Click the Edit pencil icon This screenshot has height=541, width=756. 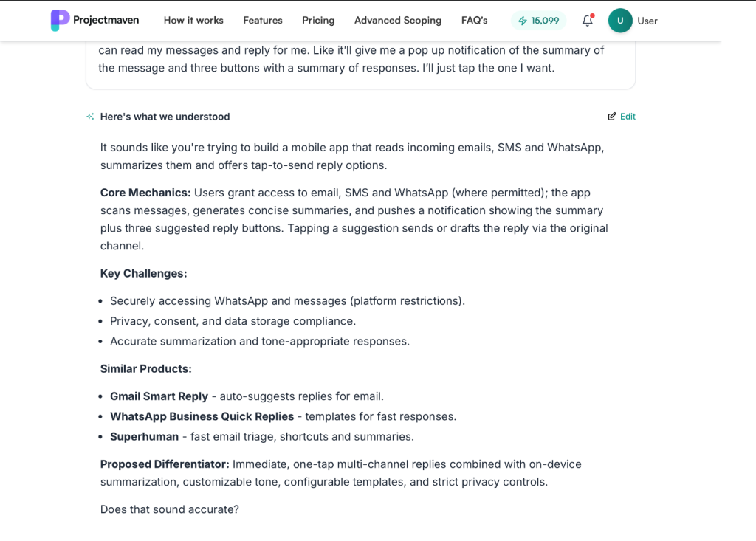(612, 117)
